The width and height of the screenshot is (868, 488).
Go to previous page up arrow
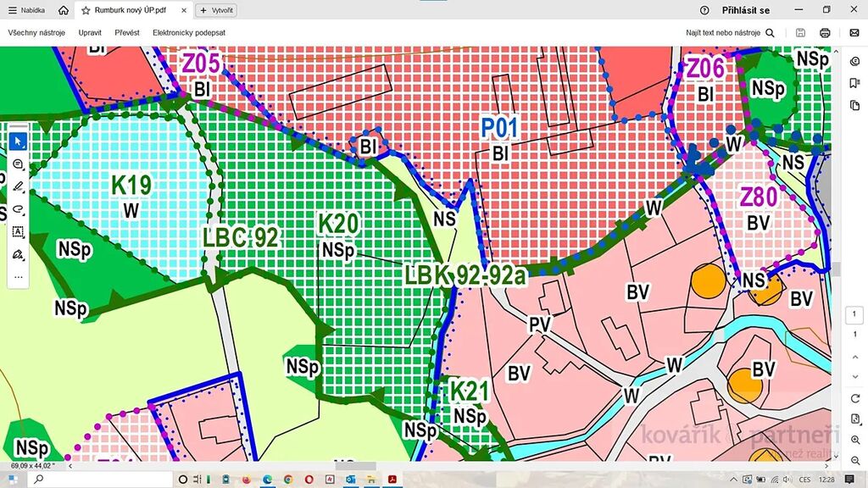click(x=854, y=357)
